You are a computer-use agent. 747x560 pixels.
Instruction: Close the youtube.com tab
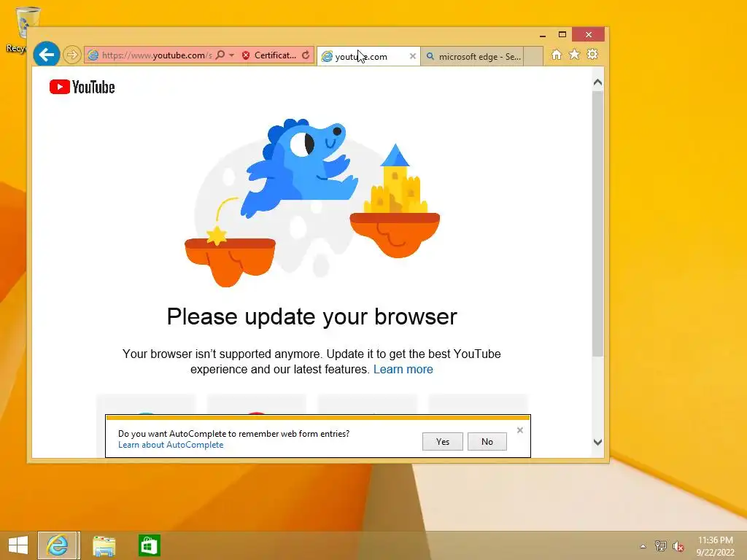(x=413, y=56)
